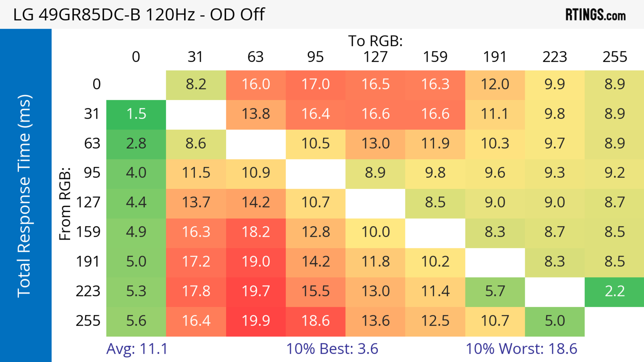This screenshot has height=362, width=644.
Task: Click the LG 49GR85DC-B chart title
Action: point(139,14)
